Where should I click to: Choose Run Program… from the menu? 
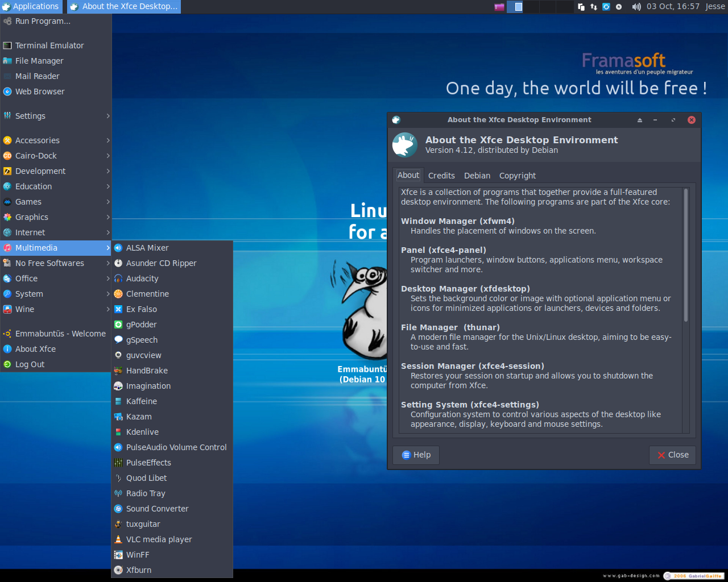point(56,21)
